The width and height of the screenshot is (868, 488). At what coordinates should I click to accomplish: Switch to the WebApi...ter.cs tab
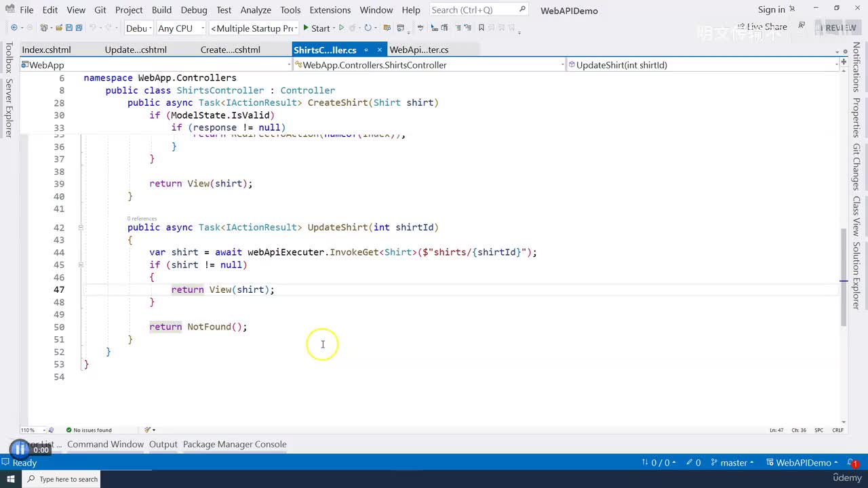pos(419,49)
